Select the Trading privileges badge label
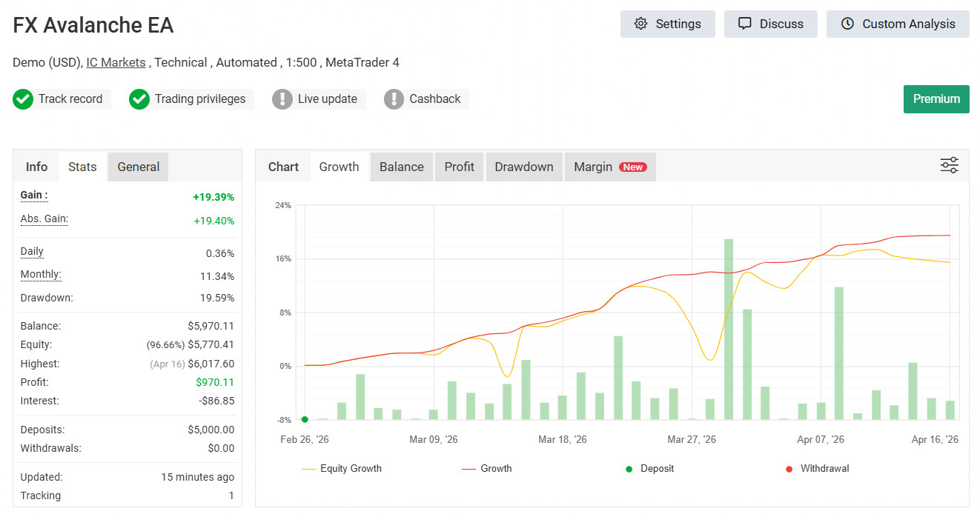This screenshot has width=980, height=514. pos(200,99)
